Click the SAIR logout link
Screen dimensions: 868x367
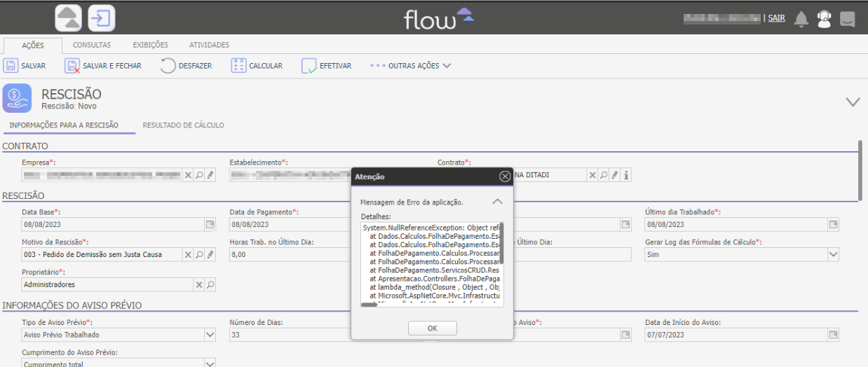[776, 18]
